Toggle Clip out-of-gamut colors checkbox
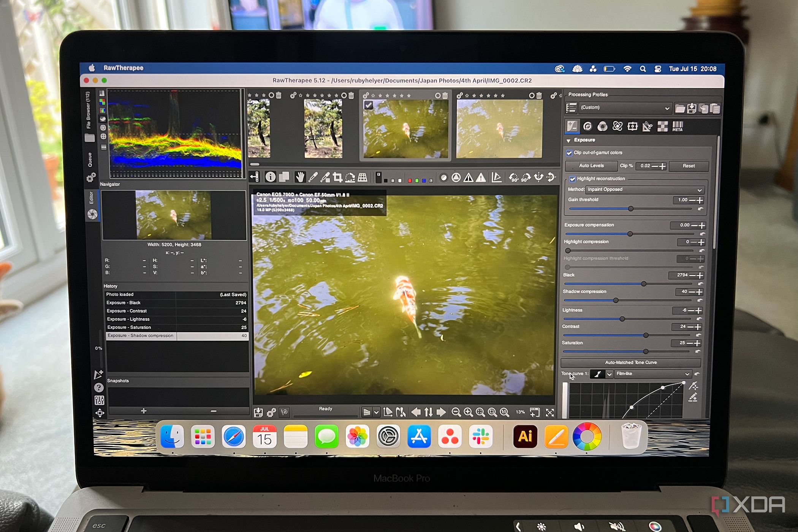 click(x=569, y=153)
